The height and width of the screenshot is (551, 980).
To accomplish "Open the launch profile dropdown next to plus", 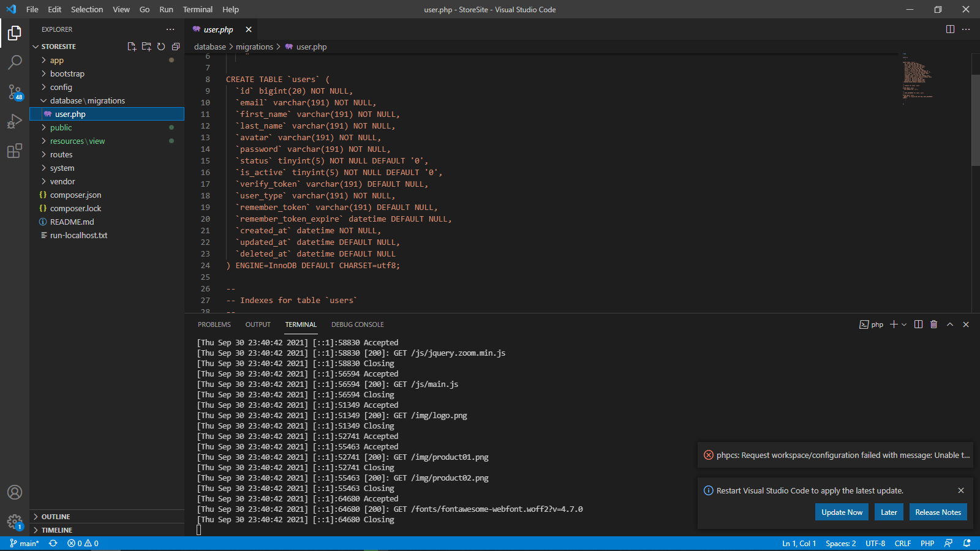I will 904,324.
